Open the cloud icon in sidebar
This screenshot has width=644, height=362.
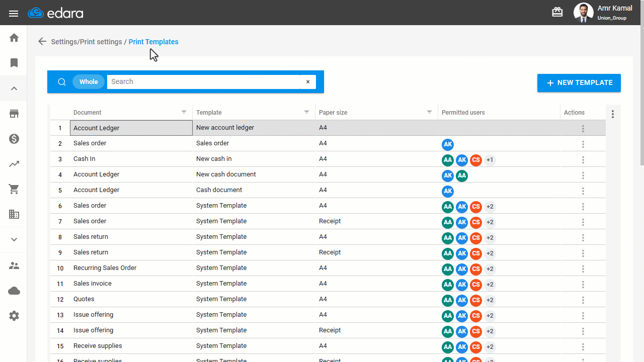coord(14,291)
